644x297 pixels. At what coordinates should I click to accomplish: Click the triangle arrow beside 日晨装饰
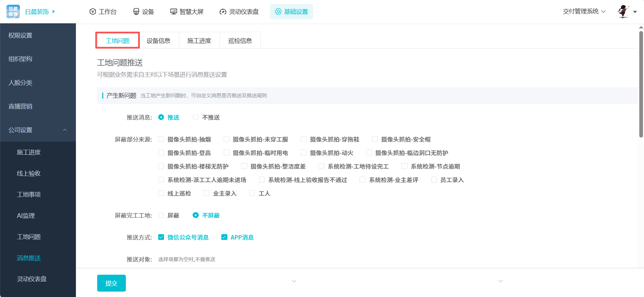(54, 11)
